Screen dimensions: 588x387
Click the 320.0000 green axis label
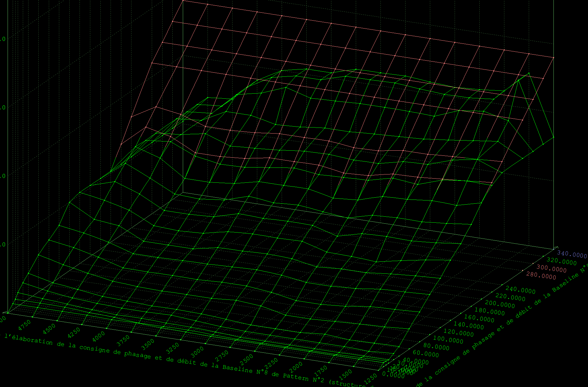coord(562,262)
